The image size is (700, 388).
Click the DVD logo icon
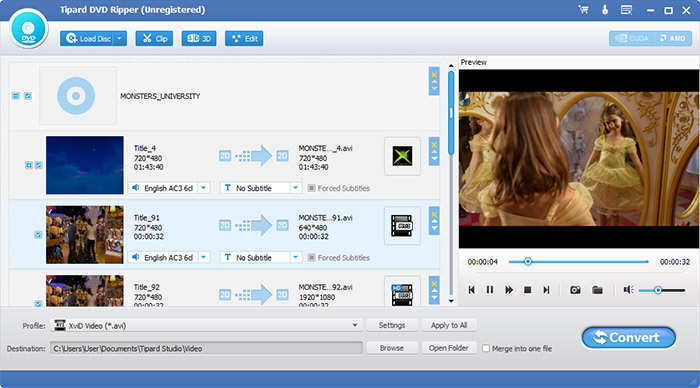tap(28, 29)
